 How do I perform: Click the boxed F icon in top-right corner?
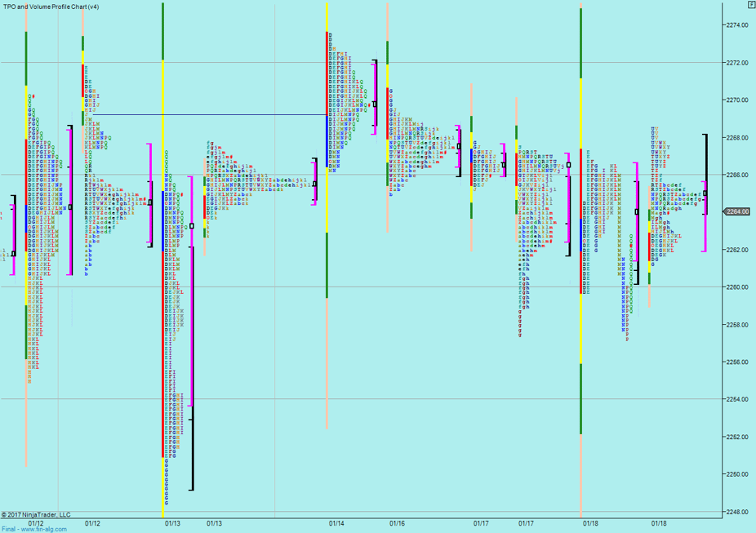[750, 5]
